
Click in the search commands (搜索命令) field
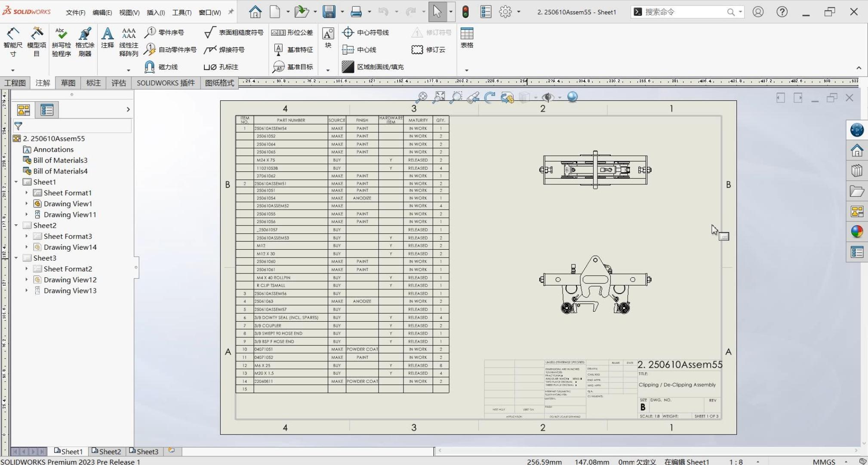[684, 12]
